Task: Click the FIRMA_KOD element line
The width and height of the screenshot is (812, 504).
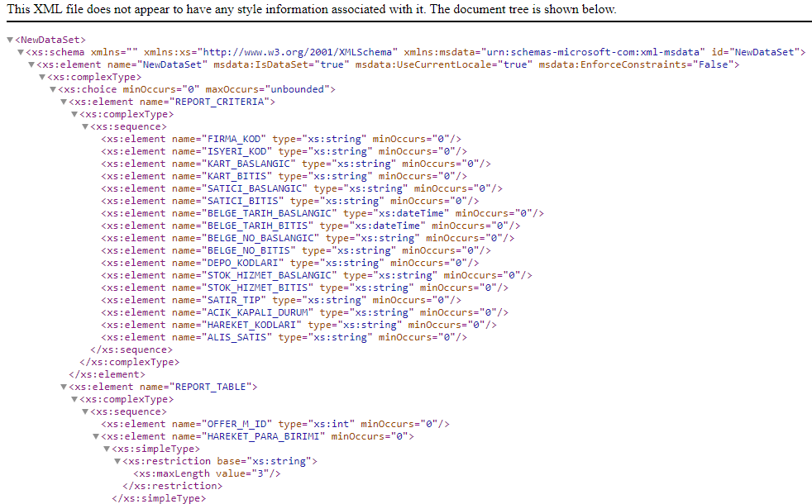Action: 281,139
